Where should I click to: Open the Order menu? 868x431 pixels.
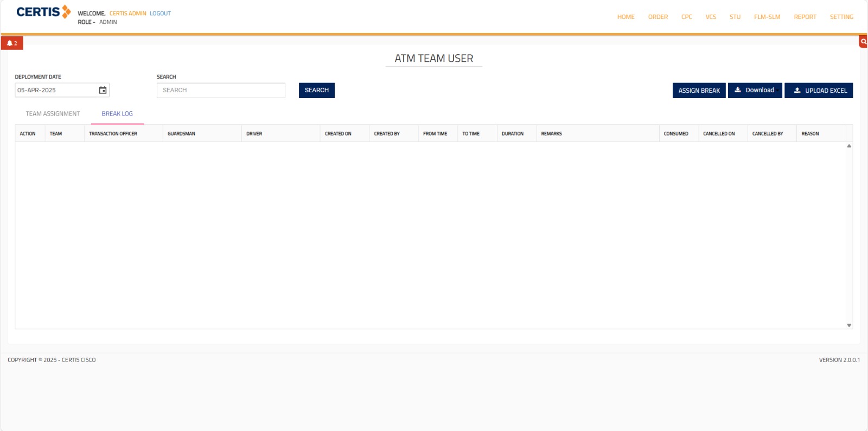click(658, 17)
